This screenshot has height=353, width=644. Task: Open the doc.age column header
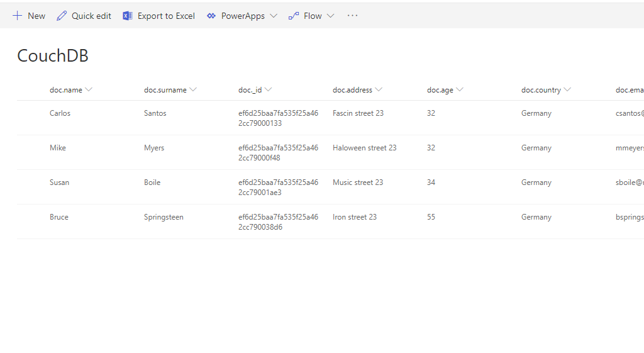click(440, 90)
